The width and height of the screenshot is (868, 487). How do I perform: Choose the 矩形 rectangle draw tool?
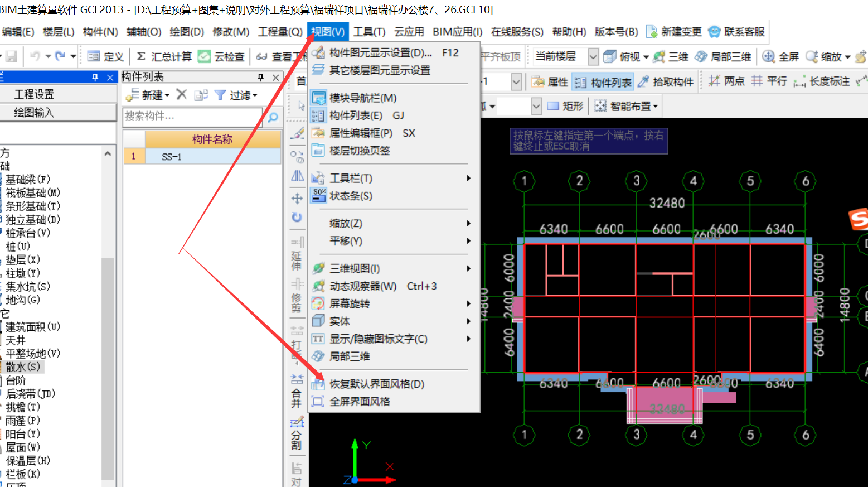coord(565,106)
